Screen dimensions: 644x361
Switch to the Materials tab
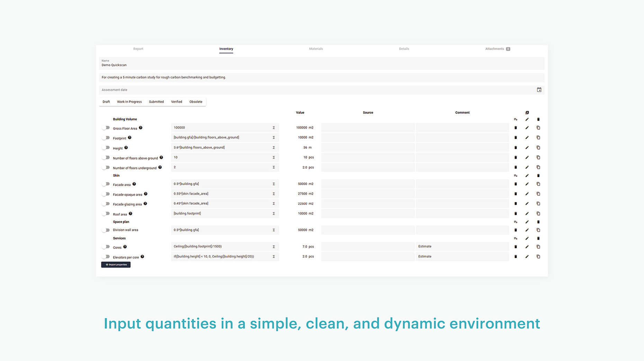[316, 49]
